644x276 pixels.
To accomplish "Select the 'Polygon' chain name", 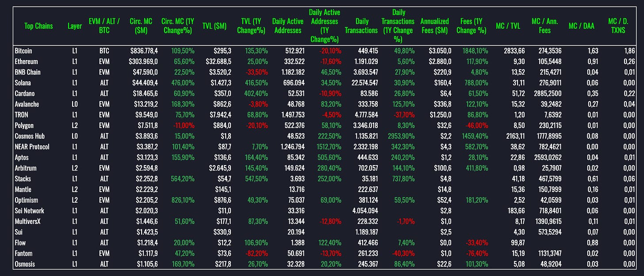I will pyautogui.click(x=24, y=125).
